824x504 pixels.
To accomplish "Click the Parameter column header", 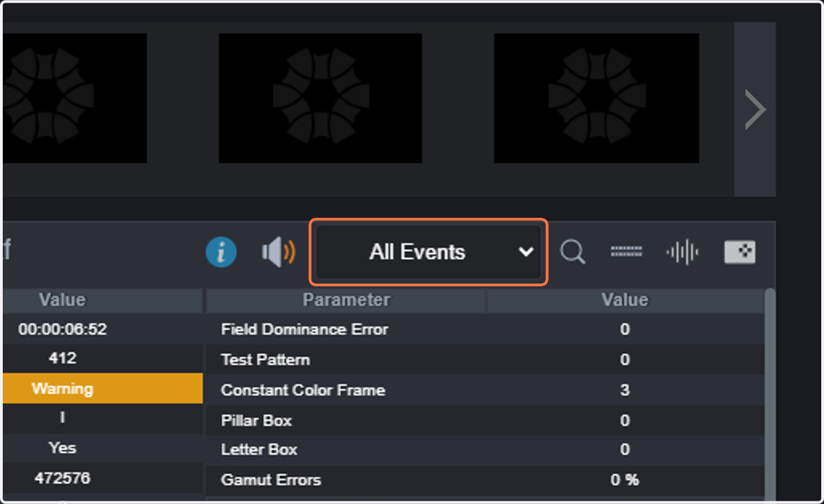I will 346,300.
